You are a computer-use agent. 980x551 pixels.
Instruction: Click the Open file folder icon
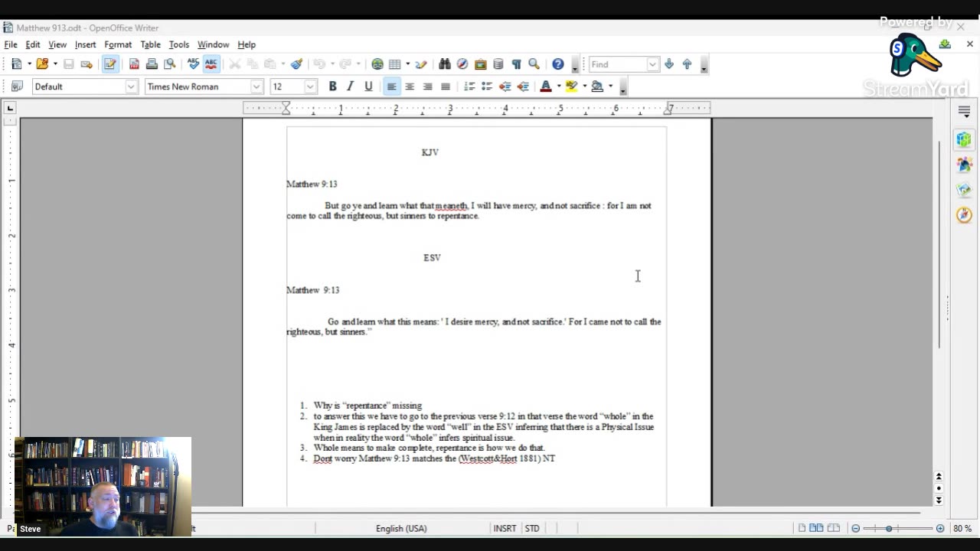click(x=42, y=64)
